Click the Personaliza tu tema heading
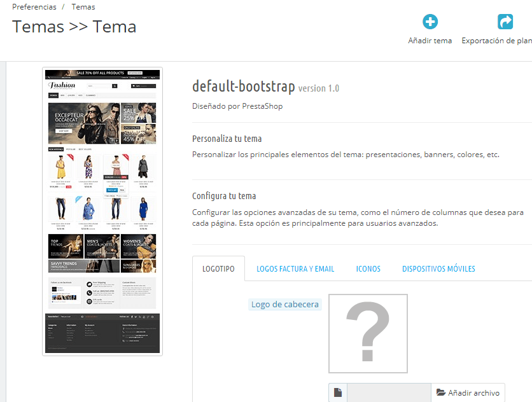This screenshot has height=402, width=532. point(227,139)
